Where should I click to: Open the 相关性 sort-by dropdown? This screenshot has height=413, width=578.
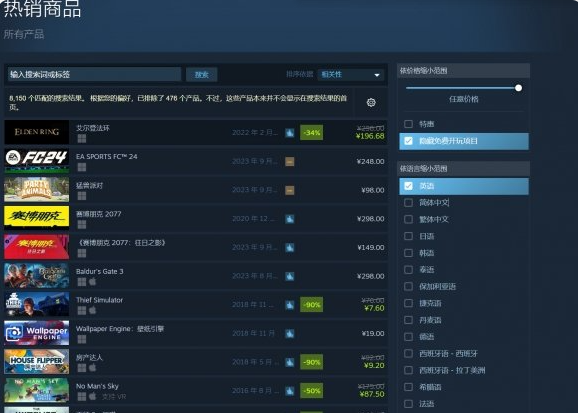point(351,74)
